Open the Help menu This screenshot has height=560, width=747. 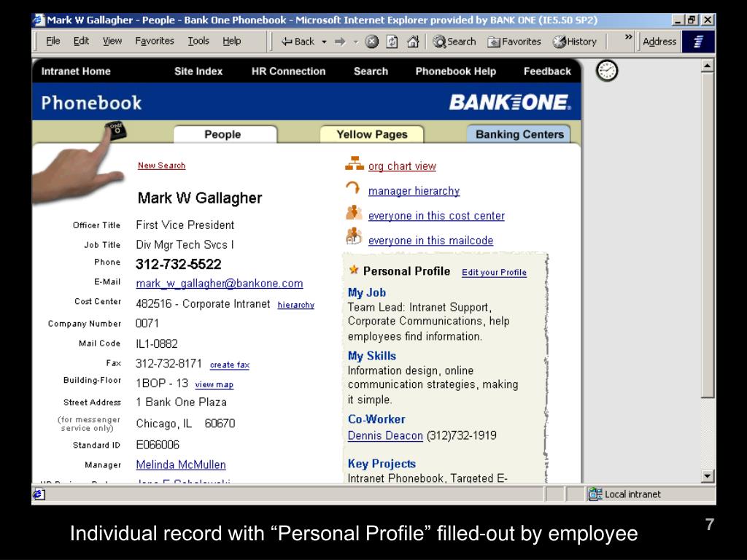[x=231, y=41]
